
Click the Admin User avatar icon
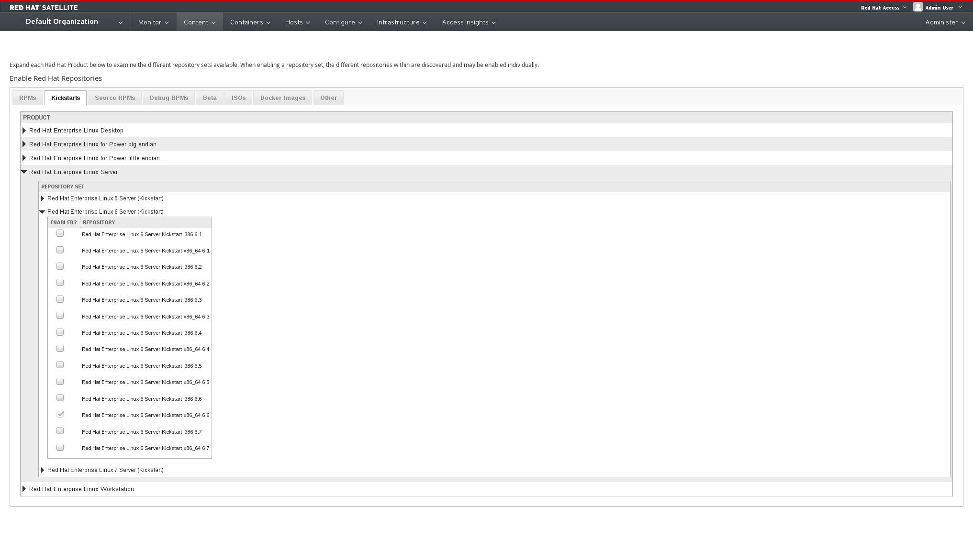click(x=917, y=7)
